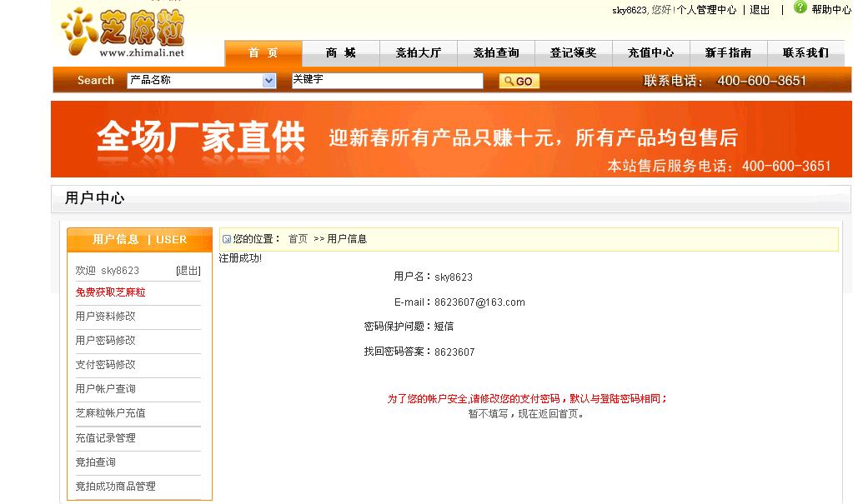Click the orange 全场厂家直供 promotional banner

tap(451, 139)
